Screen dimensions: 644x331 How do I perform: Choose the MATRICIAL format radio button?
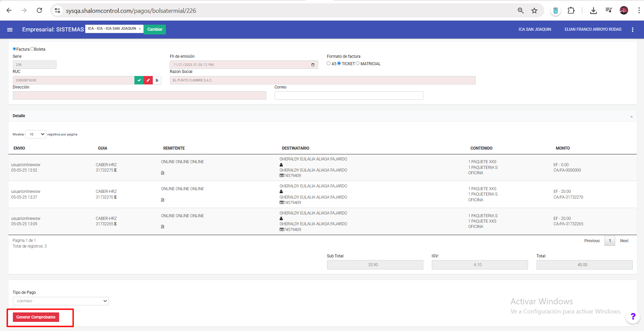(357, 63)
